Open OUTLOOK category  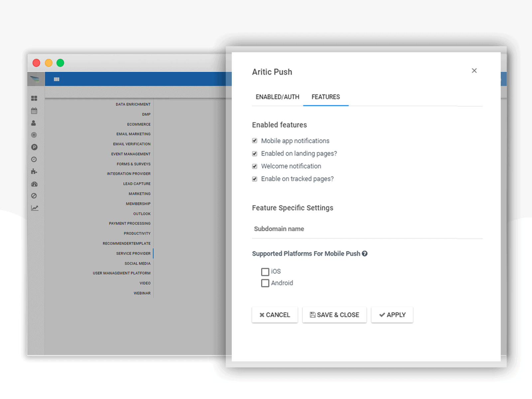pos(142,213)
